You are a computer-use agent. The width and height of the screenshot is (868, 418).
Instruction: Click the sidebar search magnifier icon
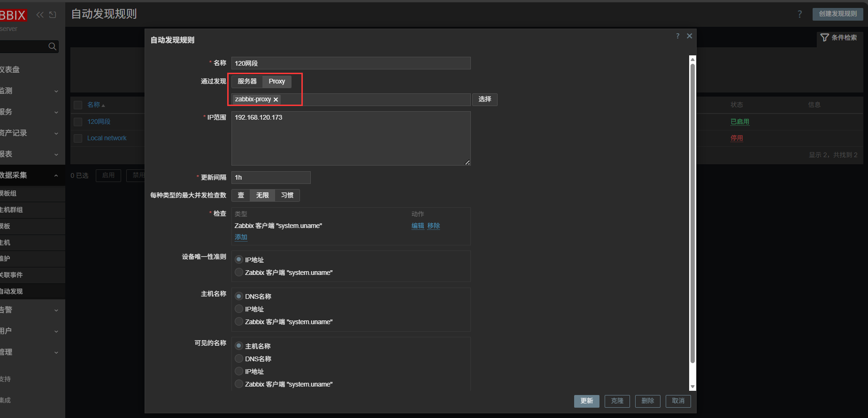(52, 46)
